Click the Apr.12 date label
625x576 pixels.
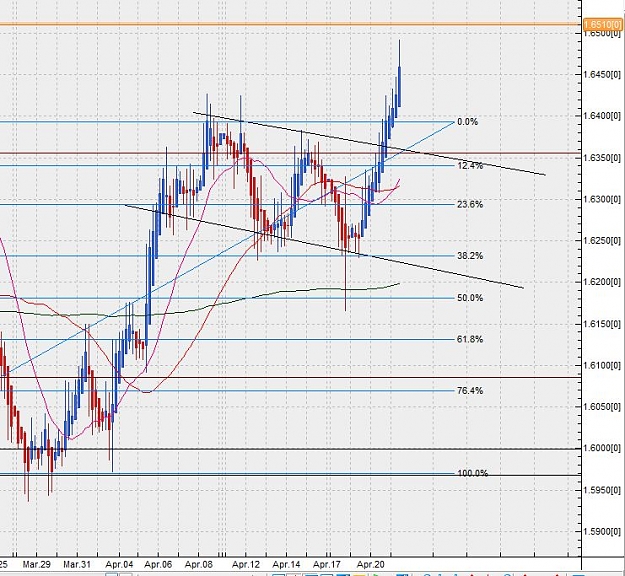(246, 564)
